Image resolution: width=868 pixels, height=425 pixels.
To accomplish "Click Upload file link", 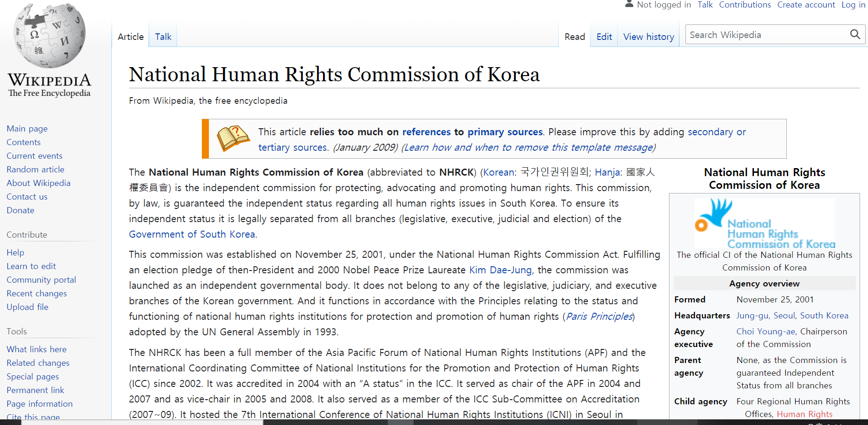I will coord(27,307).
